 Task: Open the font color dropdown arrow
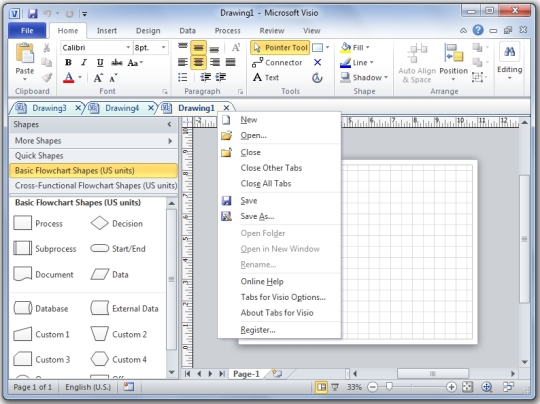[80, 77]
